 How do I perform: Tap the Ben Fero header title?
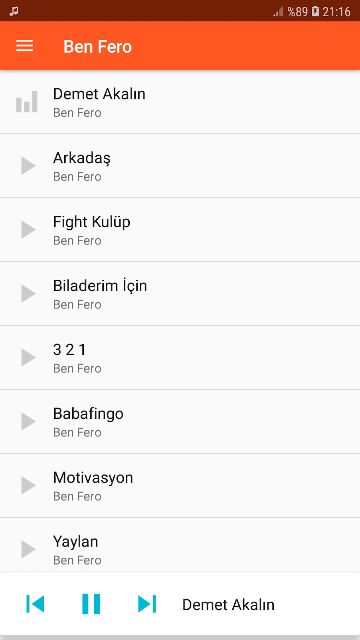coord(98,47)
